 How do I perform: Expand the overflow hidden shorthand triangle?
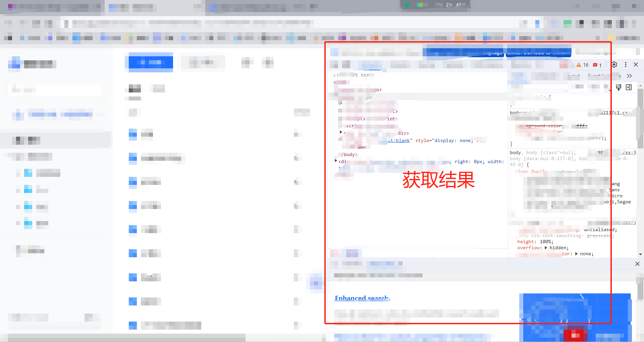click(546, 248)
